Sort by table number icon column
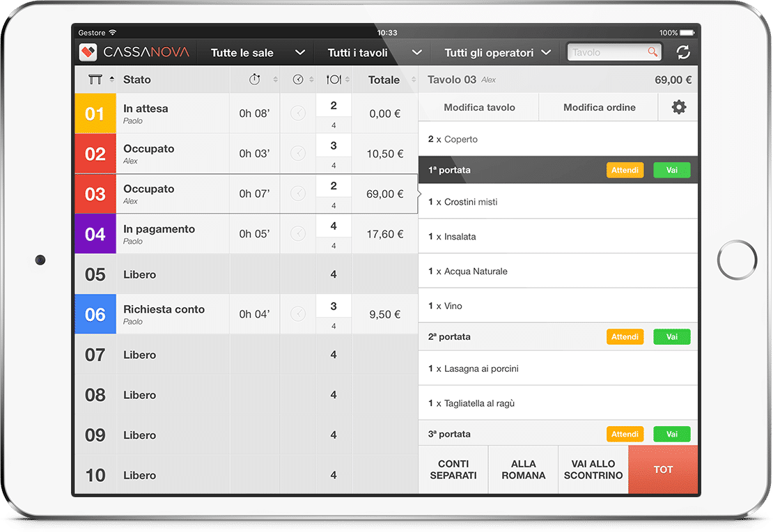773x532 pixels. 95,79
